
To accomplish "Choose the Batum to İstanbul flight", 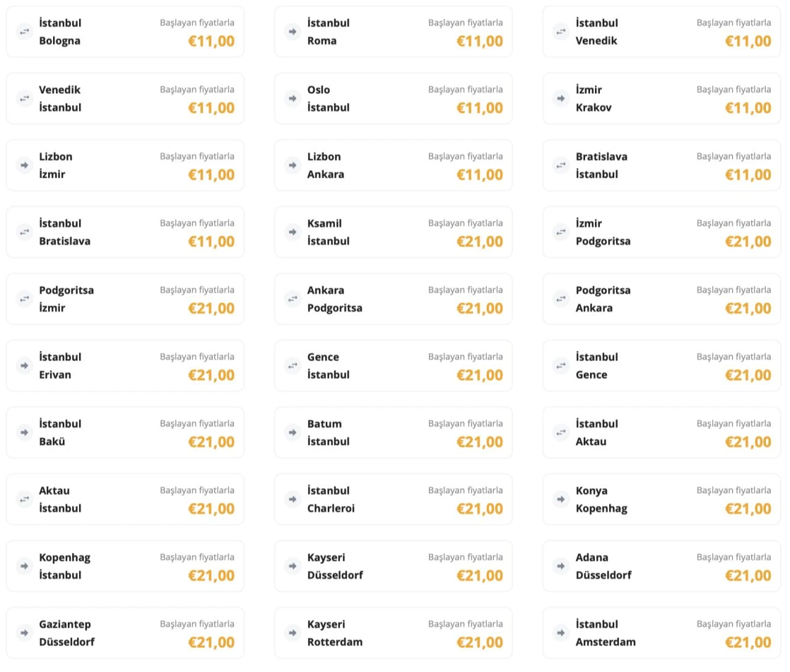I will [393, 433].
